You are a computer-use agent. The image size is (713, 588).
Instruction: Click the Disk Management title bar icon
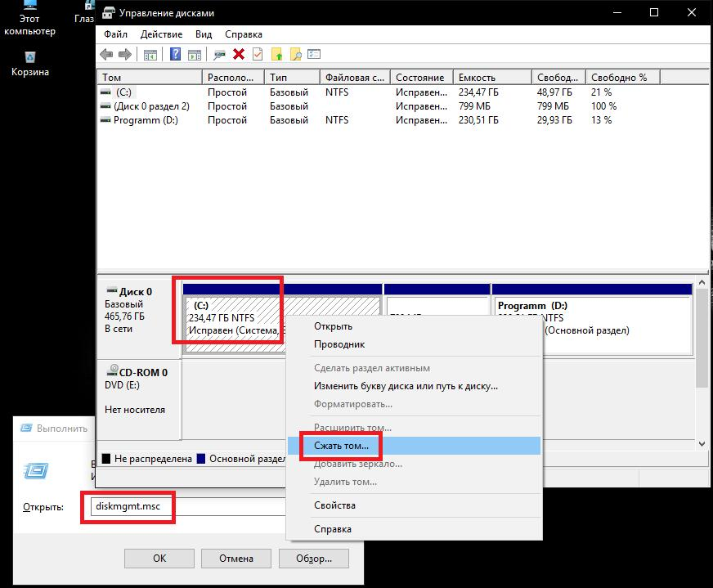click(x=108, y=12)
